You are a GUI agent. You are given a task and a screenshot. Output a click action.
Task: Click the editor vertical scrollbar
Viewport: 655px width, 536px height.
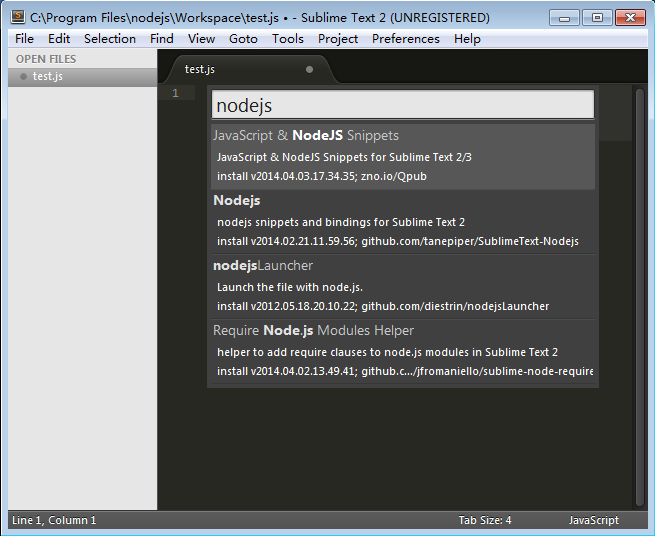640,297
